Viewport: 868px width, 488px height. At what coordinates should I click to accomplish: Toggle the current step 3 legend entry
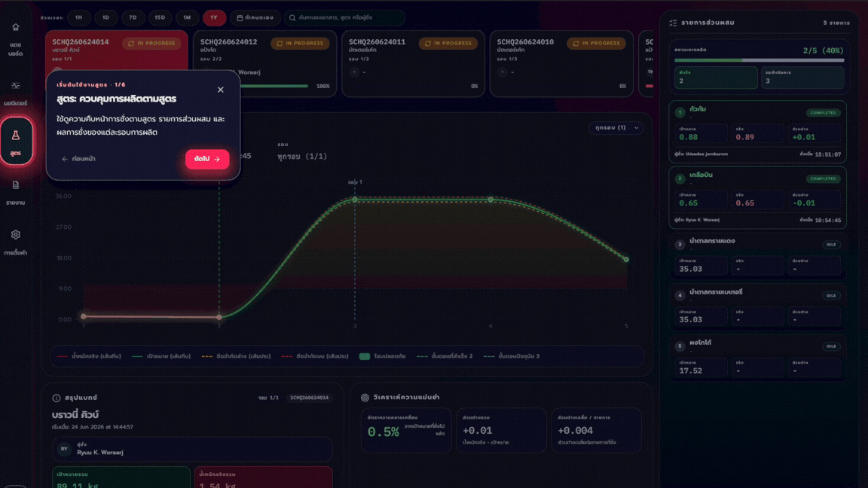pyautogui.click(x=512, y=356)
